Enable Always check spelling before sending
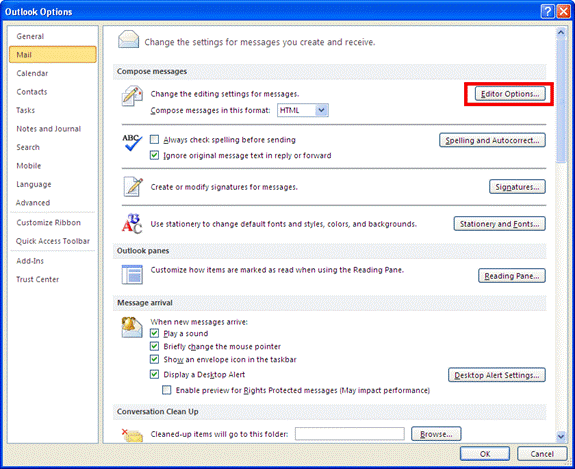Viewport: 575px width, 469px height. 154,140
